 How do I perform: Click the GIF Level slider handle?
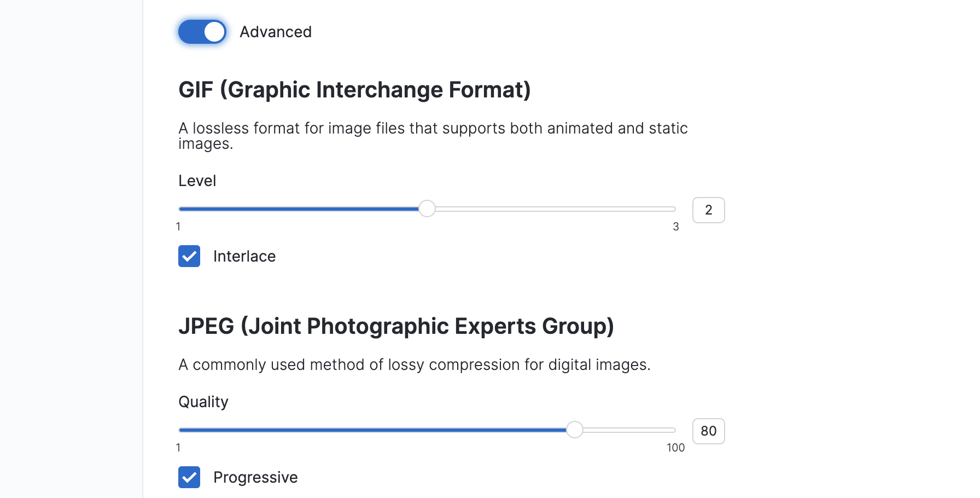427,209
